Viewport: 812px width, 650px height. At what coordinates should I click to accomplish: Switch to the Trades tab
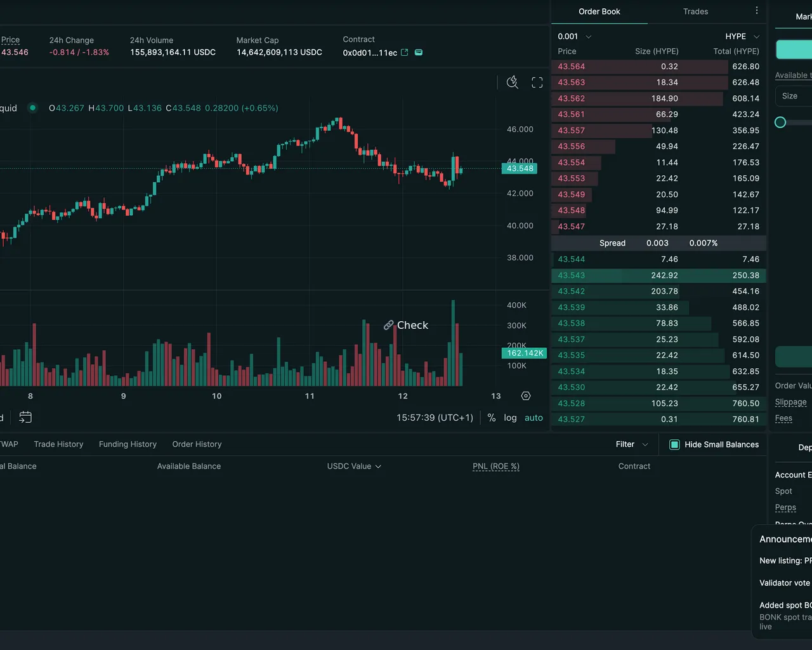point(695,11)
